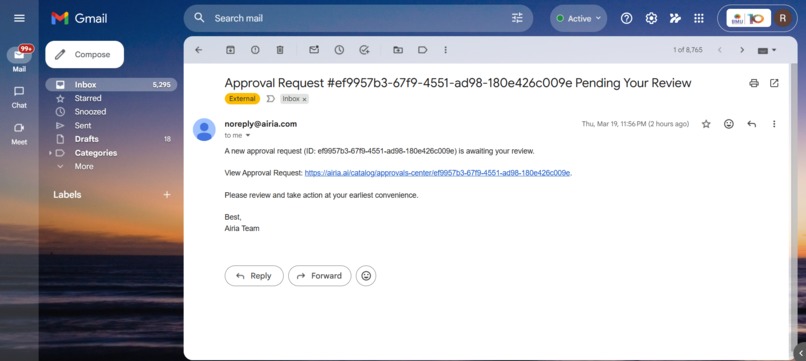
Task: Compose a new email
Action: click(84, 55)
